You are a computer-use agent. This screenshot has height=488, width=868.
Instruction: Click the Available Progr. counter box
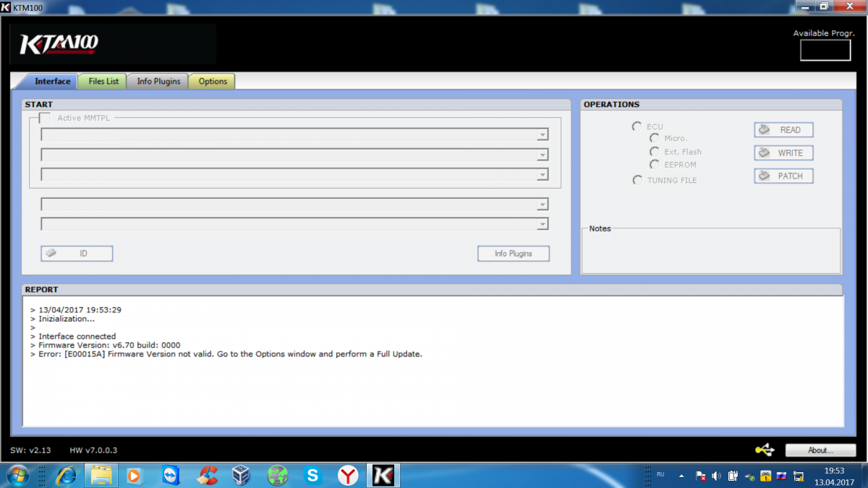[825, 50]
